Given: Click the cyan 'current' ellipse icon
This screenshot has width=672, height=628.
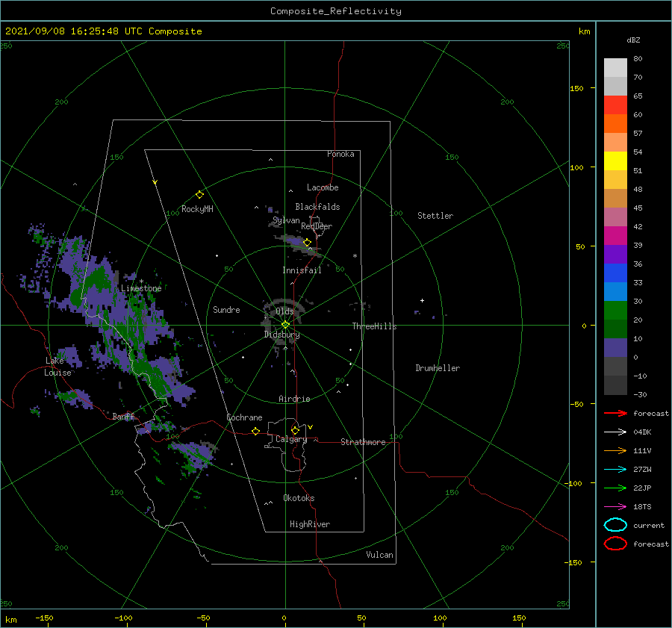Looking at the screenshot, I should click(615, 525).
